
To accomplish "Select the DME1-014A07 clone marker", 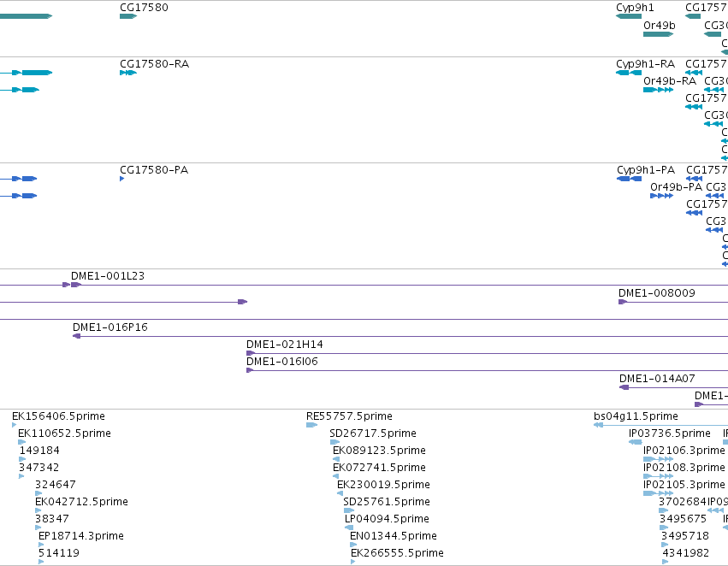I will 624,387.
